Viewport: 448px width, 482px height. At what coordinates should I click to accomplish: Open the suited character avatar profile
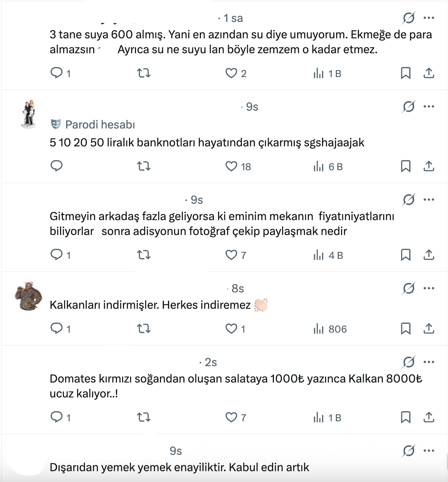29,296
